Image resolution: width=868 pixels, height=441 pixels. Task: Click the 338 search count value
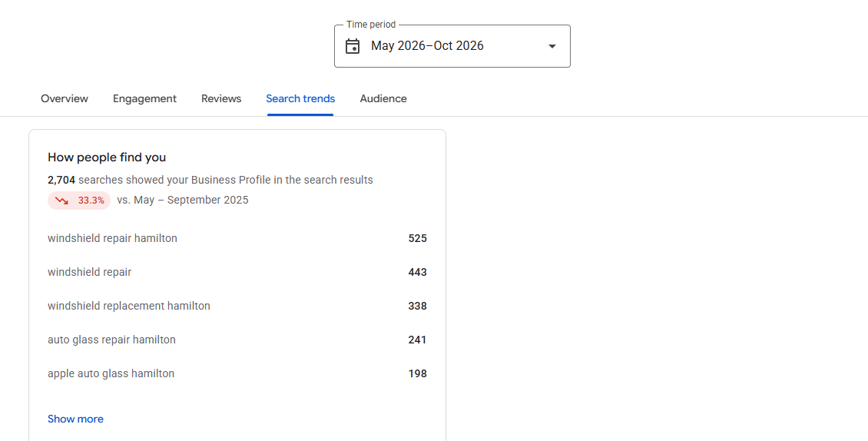[x=417, y=306]
